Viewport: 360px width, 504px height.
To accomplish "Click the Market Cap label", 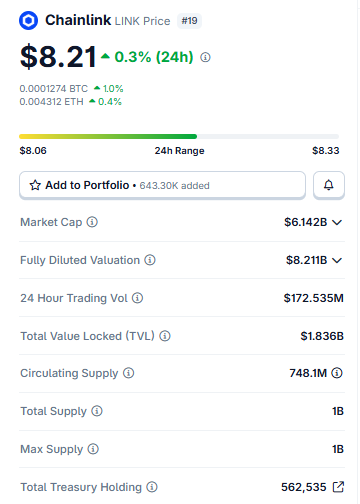I will tap(51, 222).
